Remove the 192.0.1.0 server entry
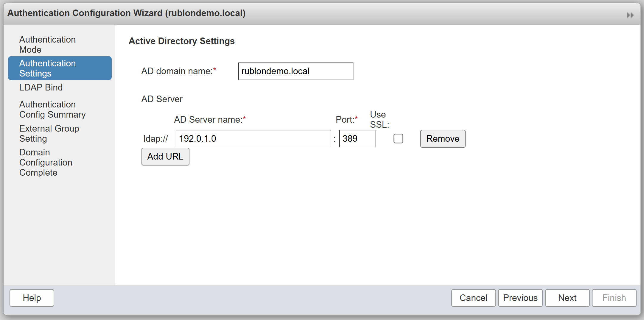 click(x=443, y=139)
